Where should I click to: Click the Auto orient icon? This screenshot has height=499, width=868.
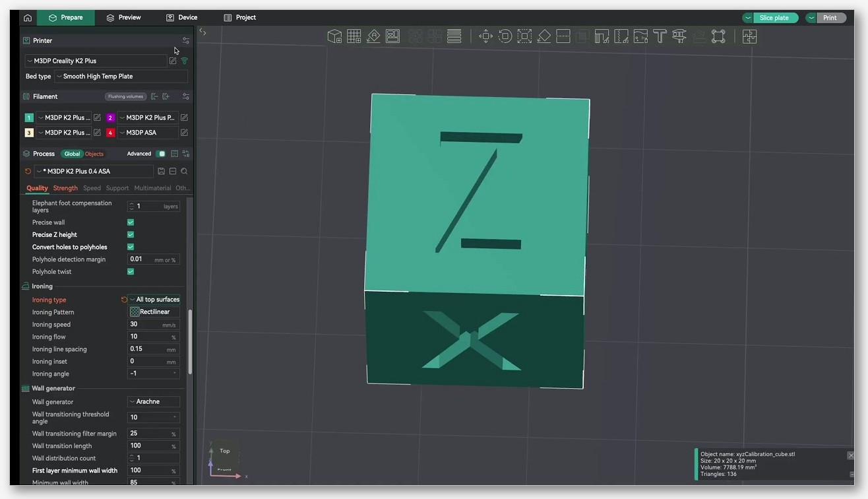click(x=373, y=36)
